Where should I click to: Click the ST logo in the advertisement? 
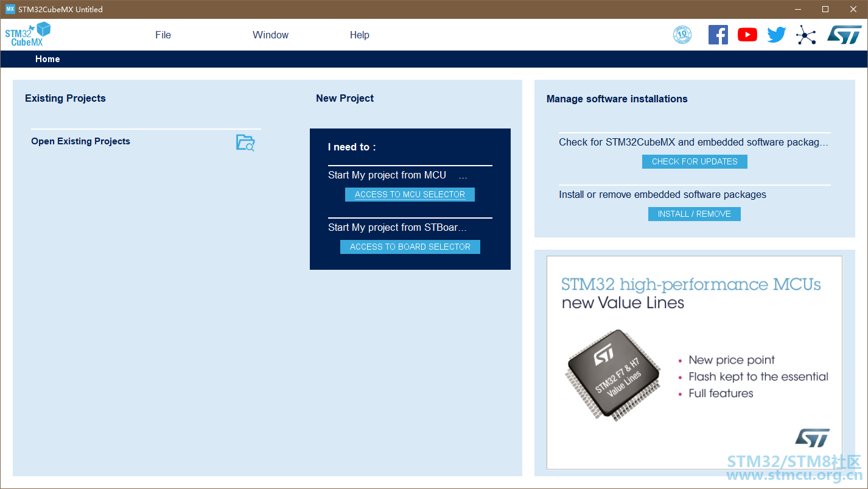click(x=813, y=437)
